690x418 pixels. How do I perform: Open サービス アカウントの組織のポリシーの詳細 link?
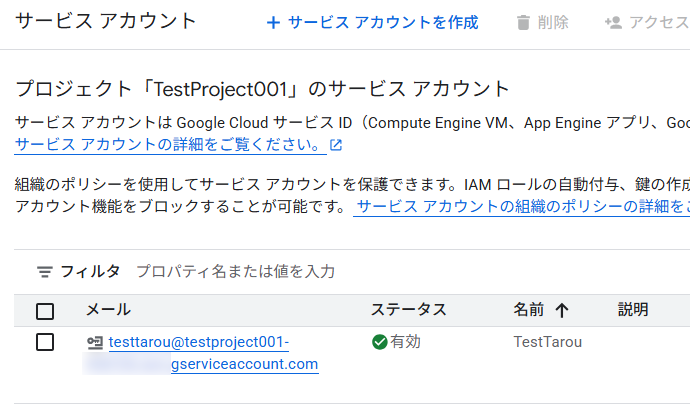pos(522,207)
